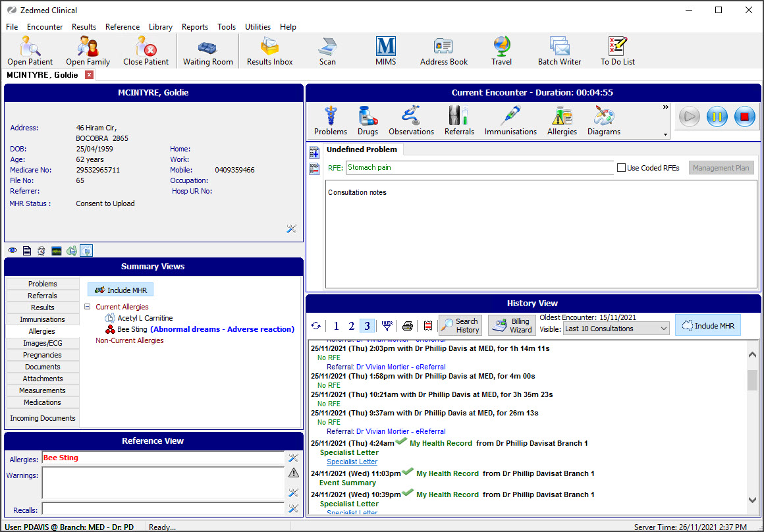The image size is (764, 532).
Task: Open the Utilities menu
Action: 258,27
